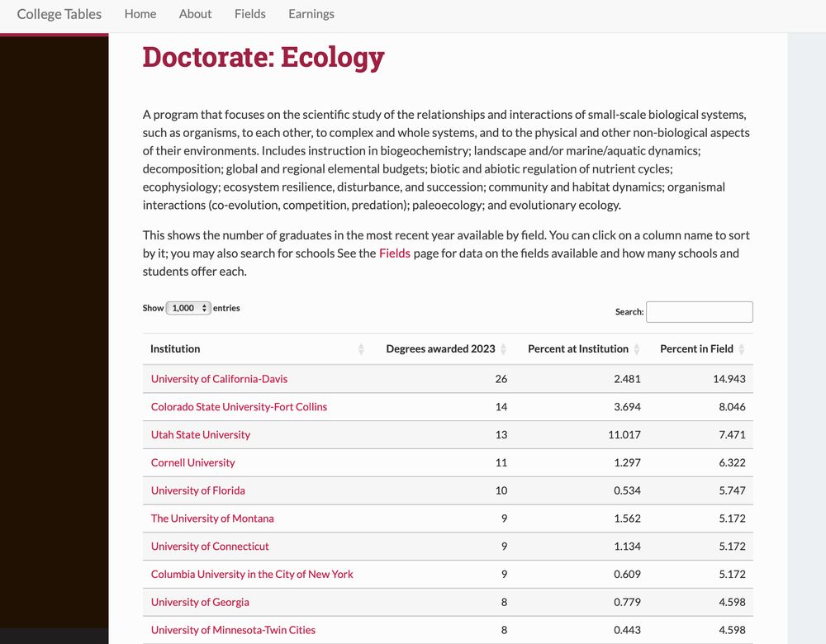Image resolution: width=826 pixels, height=644 pixels.
Task: Select UC Davis percent value 2.481
Action: click(627, 379)
